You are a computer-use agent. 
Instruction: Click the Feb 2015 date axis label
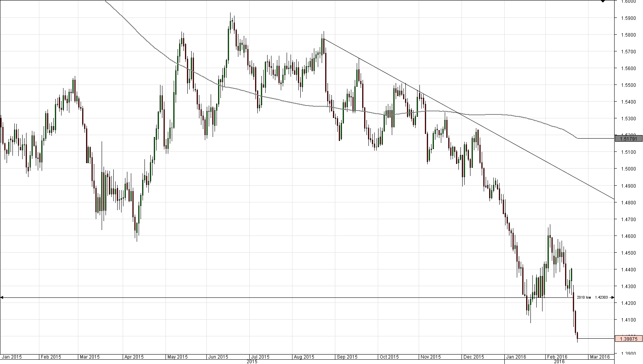point(51,357)
